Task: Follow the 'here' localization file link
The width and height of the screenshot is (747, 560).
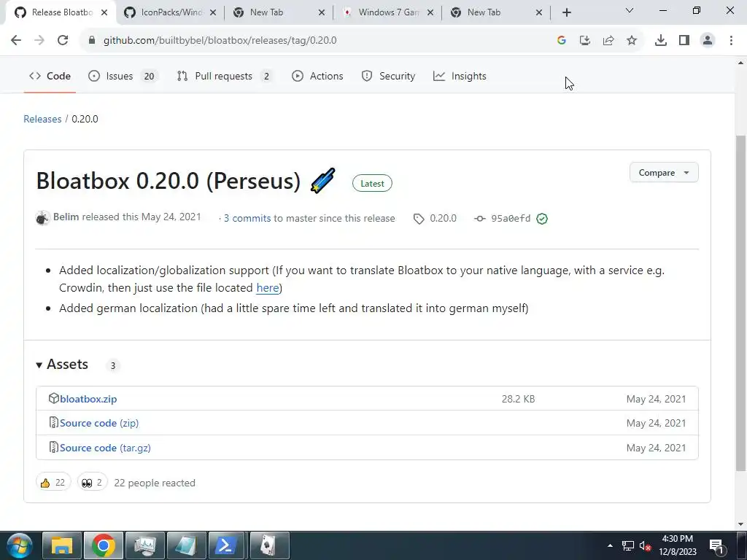Action: 267,287
